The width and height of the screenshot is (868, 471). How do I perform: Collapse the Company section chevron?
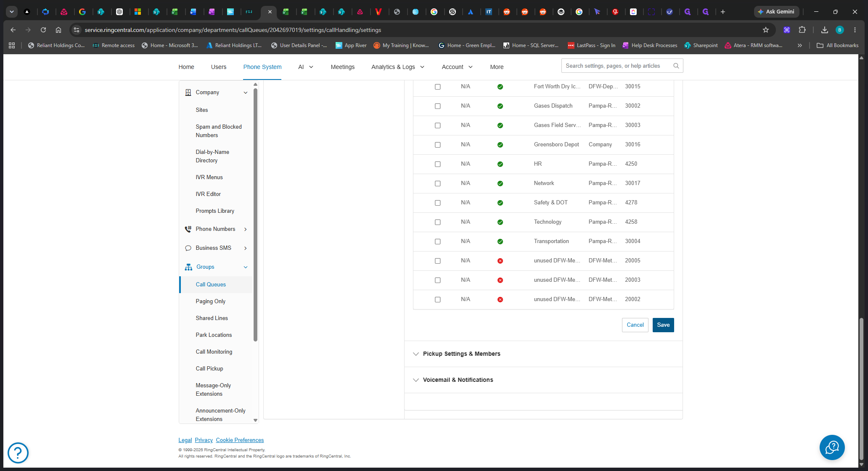pos(246,93)
